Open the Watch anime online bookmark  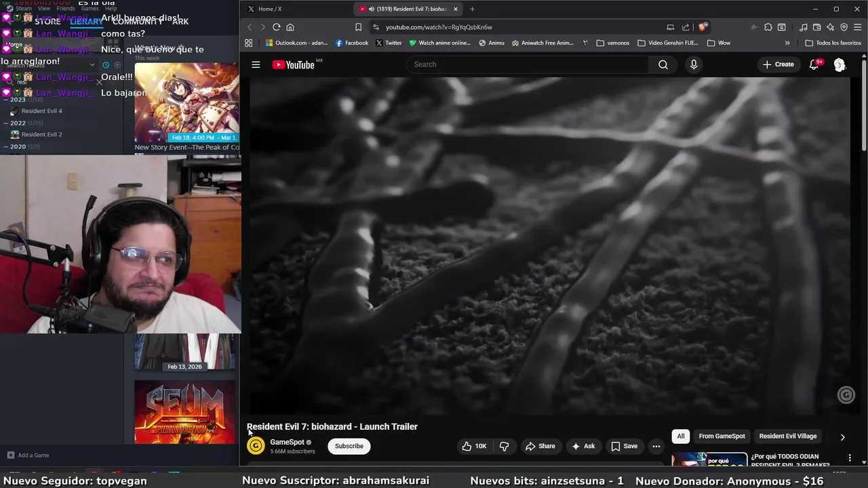(440, 43)
